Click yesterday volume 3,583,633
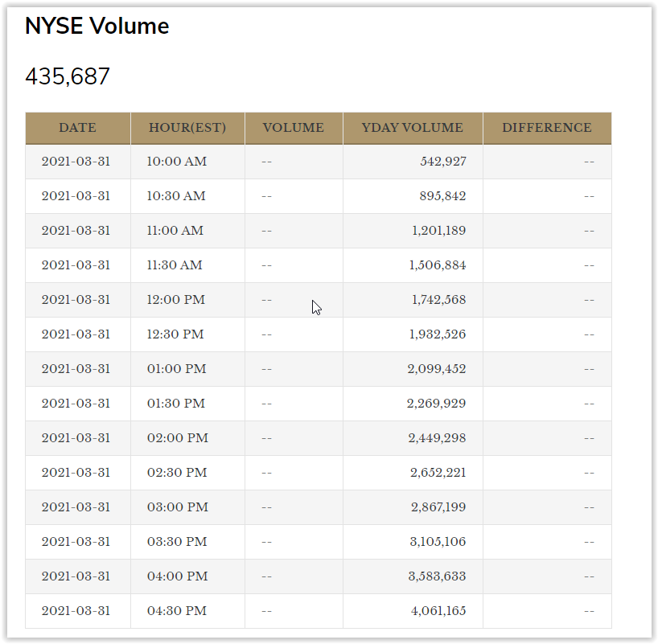The image size is (658, 644). 438,576
